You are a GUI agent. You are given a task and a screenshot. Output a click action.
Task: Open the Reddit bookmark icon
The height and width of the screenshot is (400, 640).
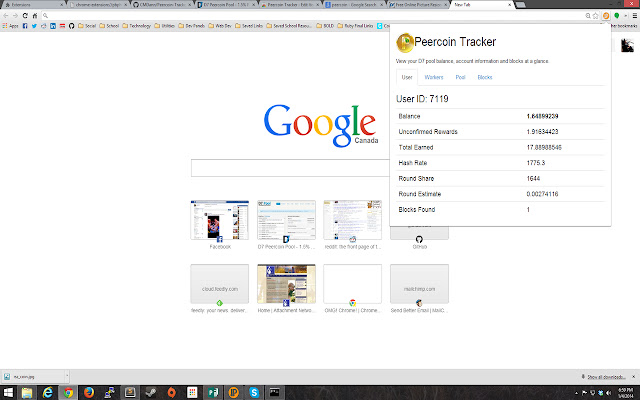(44, 26)
